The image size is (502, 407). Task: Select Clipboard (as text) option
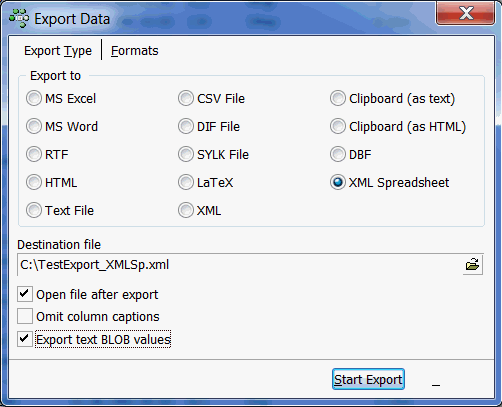coord(338,99)
